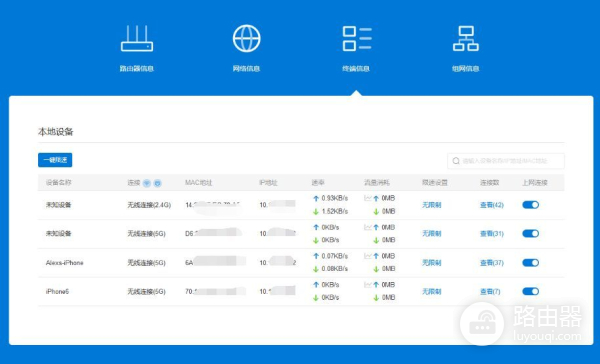The image size is (600, 364).
Task: Click the 速率 column header
Action: coord(318,183)
